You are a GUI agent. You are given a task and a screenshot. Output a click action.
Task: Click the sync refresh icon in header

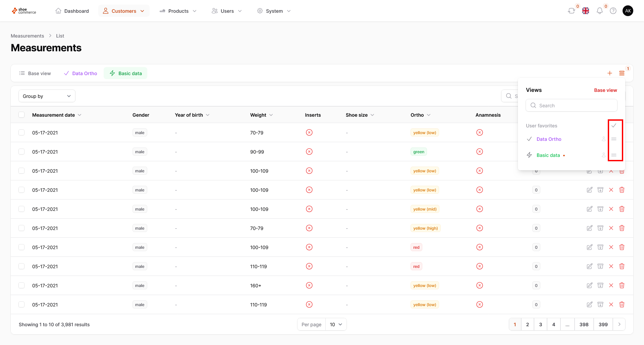[571, 11]
